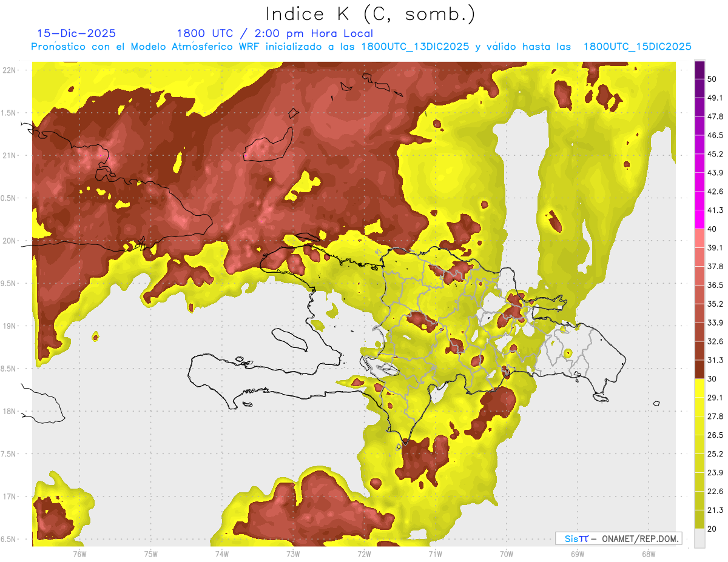Click the '68W' longitude label
This screenshot has width=728, height=562.
pos(649,554)
